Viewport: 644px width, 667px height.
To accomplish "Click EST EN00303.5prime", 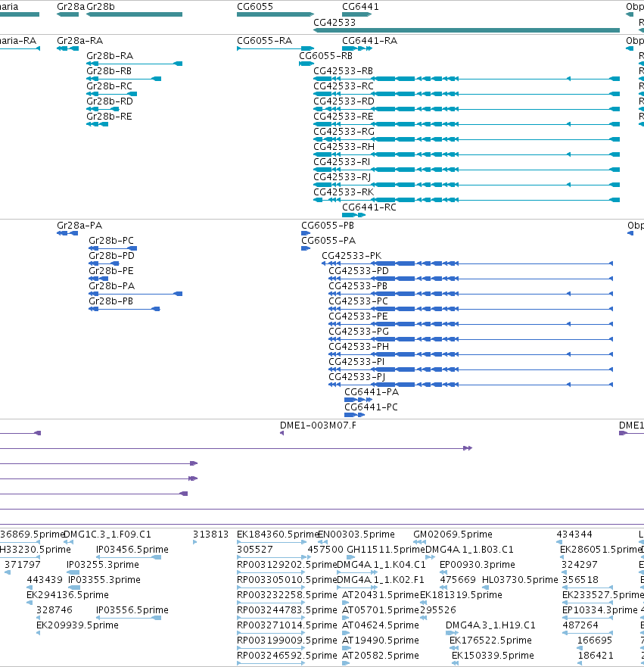I will [x=322, y=542].
